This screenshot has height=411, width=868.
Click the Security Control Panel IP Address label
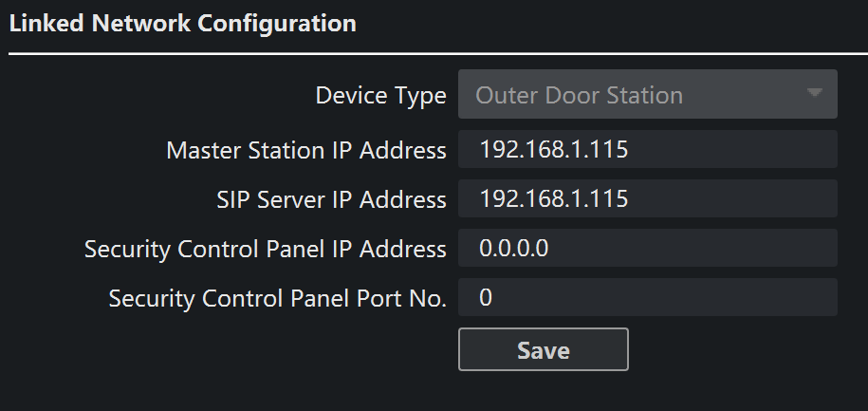[x=265, y=249]
